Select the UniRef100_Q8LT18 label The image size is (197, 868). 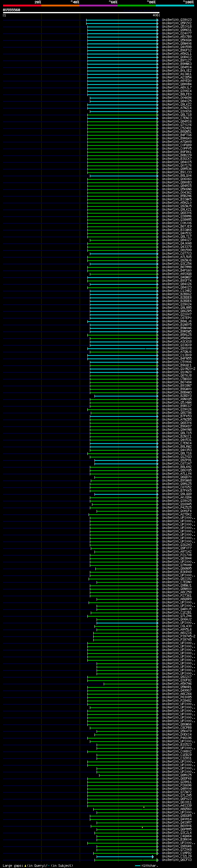point(176,115)
